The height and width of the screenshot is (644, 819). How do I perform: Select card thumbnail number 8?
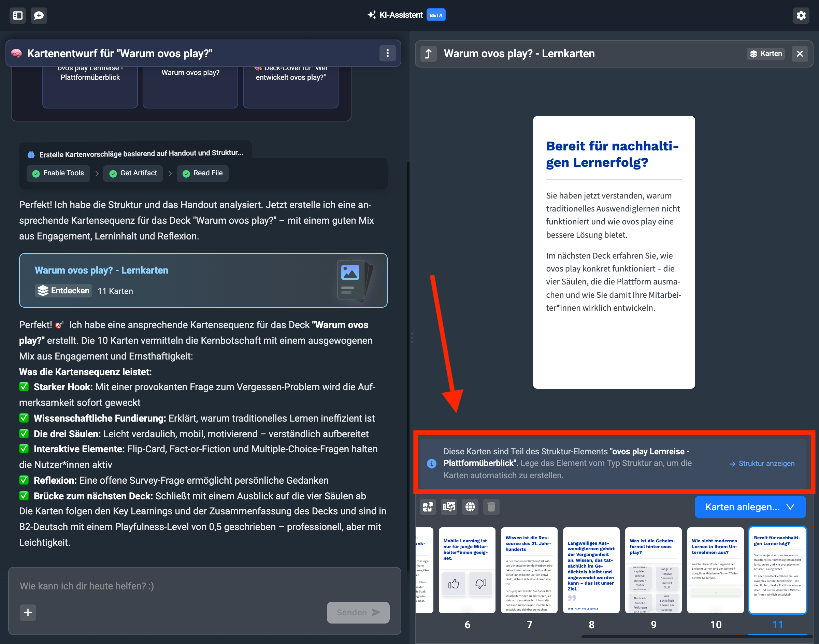pos(591,570)
